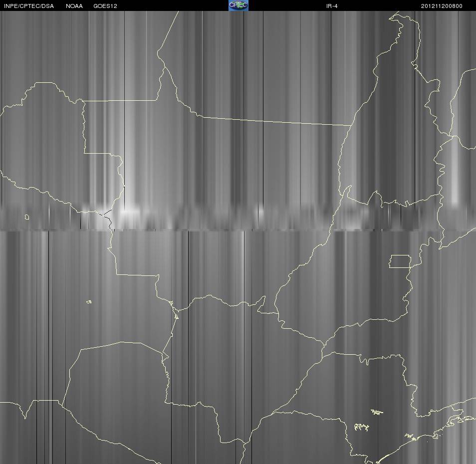This screenshot has height=464, width=476.
Task: Click the NOAA label in the header
Action: (x=74, y=6)
